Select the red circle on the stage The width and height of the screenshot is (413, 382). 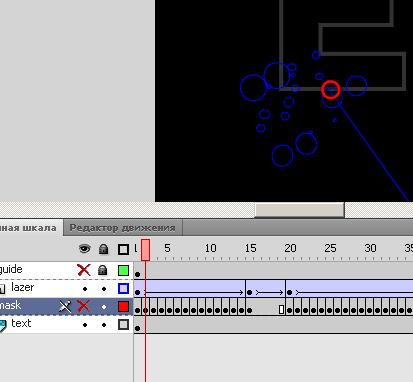point(331,90)
